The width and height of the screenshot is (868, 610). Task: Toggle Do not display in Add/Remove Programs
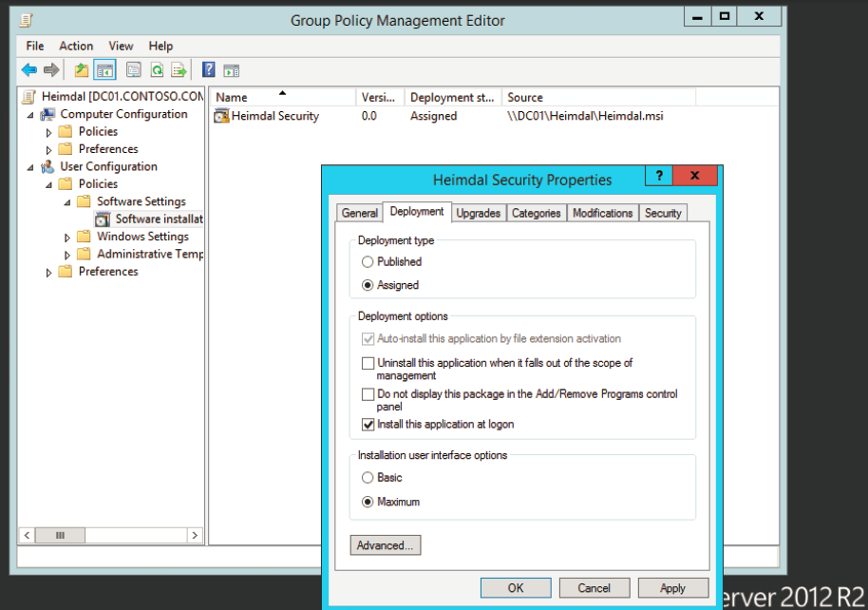368,394
